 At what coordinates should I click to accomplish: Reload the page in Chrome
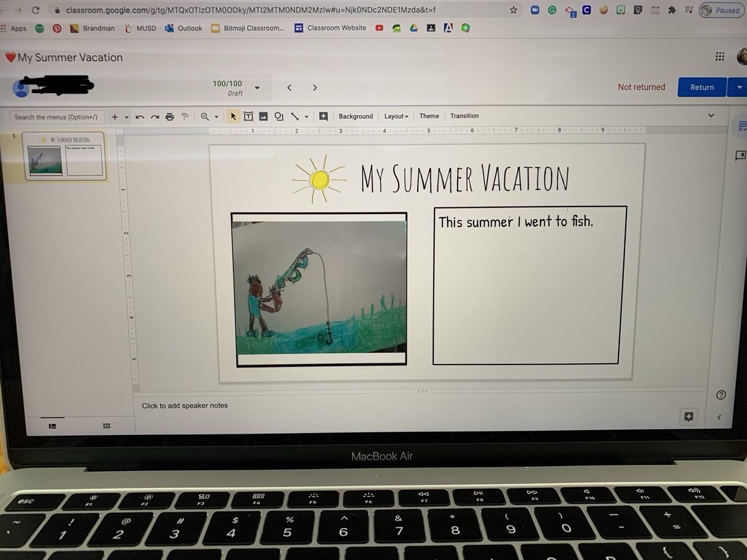[x=35, y=10]
